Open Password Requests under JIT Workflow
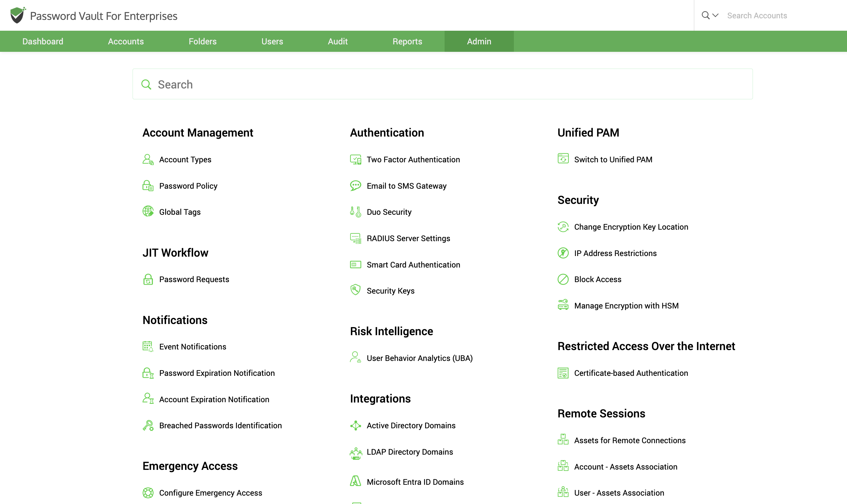847x504 pixels. click(194, 279)
